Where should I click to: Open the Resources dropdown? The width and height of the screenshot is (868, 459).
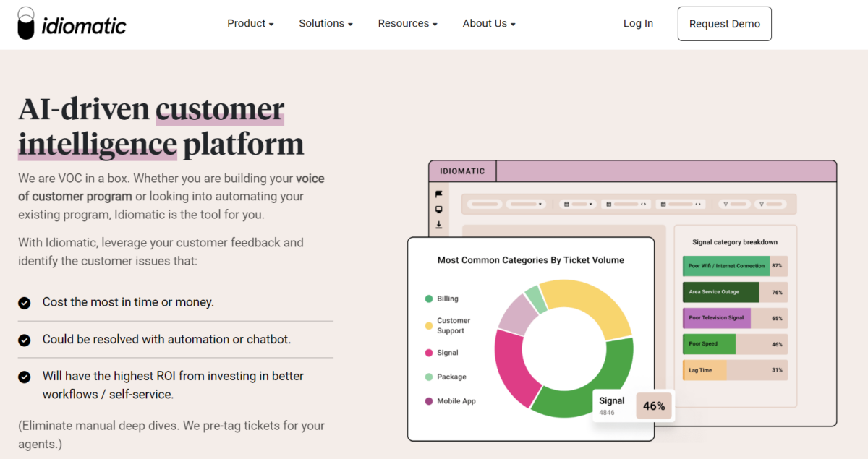click(x=407, y=24)
